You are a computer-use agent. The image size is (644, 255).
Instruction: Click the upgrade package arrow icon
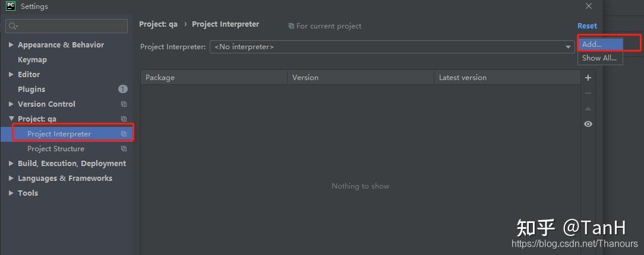(588, 109)
